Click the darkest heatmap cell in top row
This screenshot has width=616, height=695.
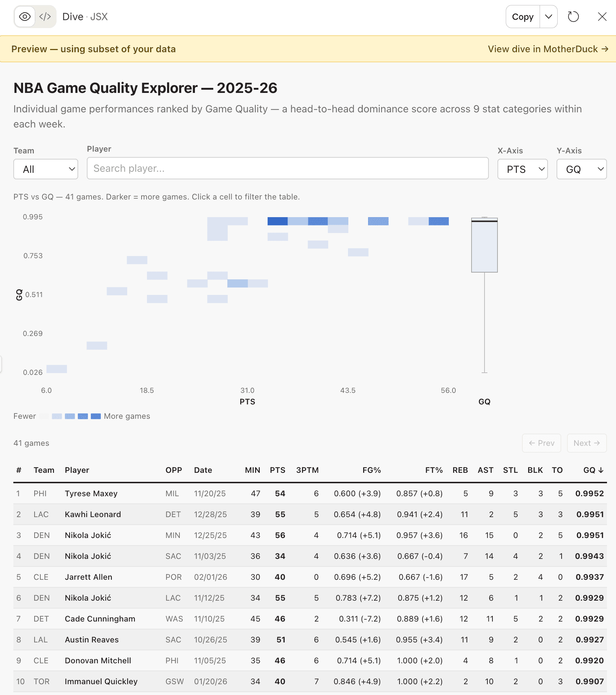click(277, 221)
